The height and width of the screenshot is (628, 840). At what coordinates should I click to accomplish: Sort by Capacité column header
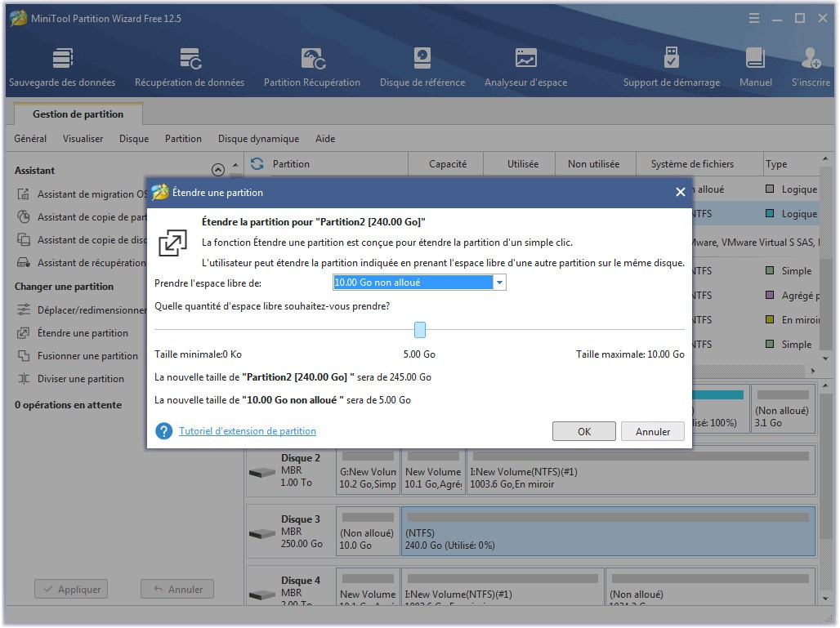pos(447,164)
